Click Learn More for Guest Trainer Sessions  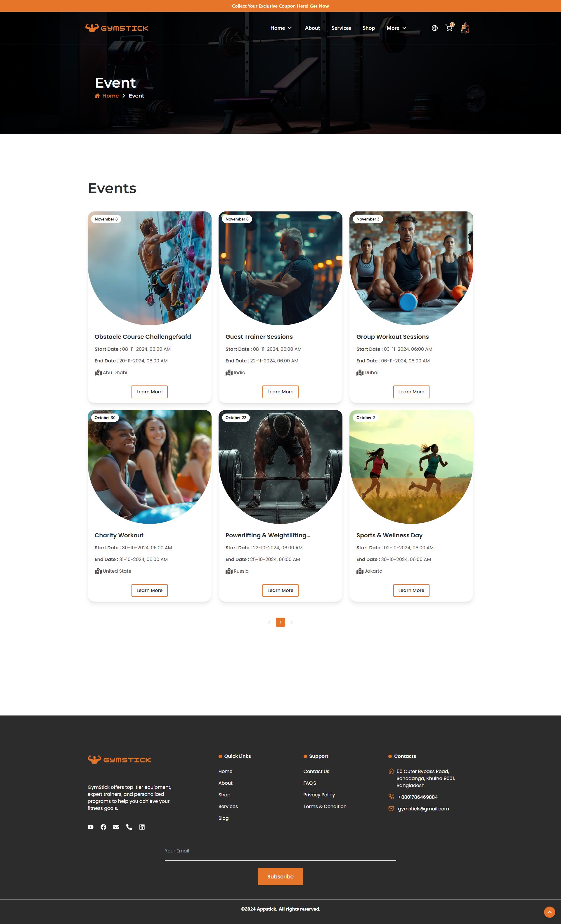coord(280,392)
